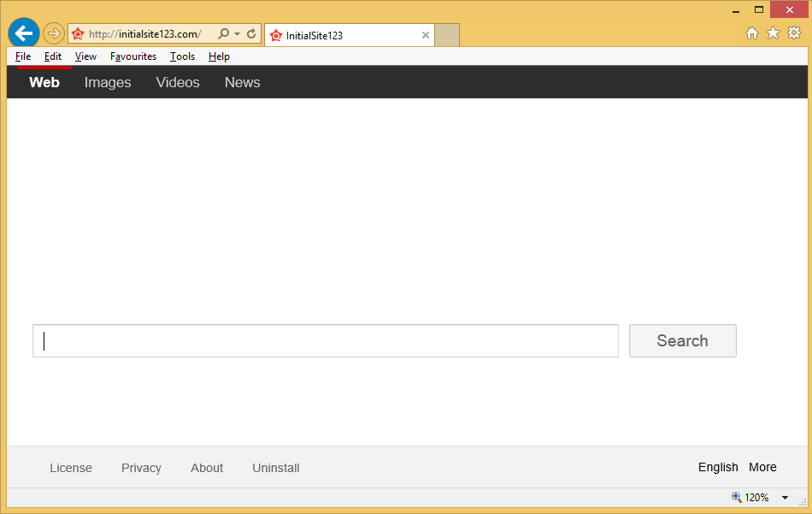Switch to the News search tab
This screenshot has width=812, height=514.
pyautogui.click(x=242, y=82)
